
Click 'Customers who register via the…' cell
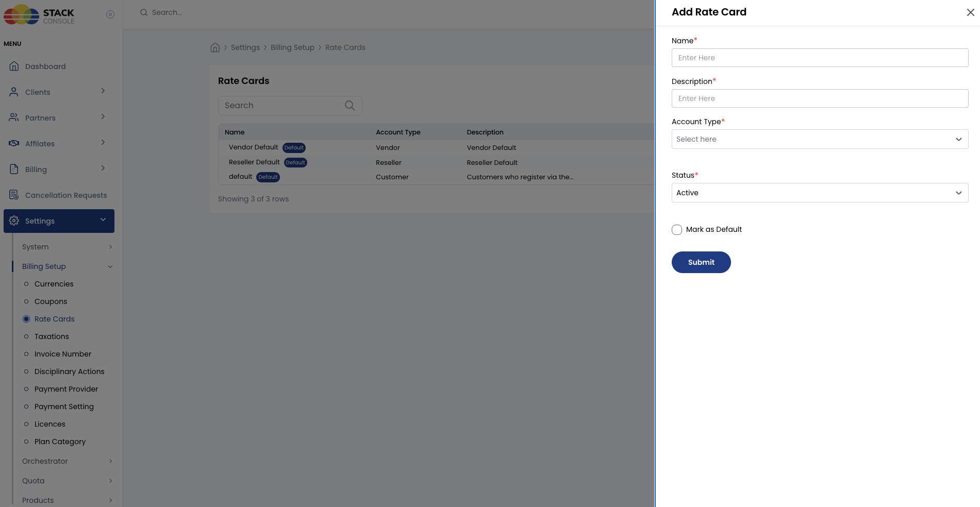click(x=520, y=177)
